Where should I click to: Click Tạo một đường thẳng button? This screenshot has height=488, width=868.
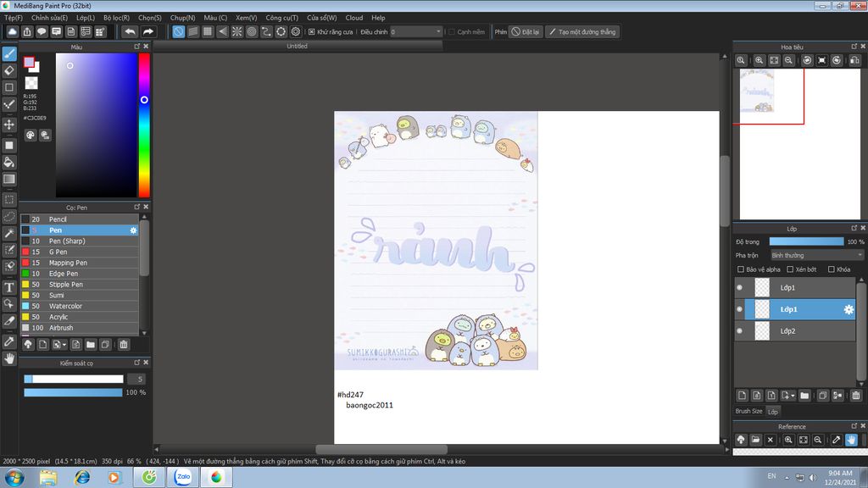click(582, 32)
